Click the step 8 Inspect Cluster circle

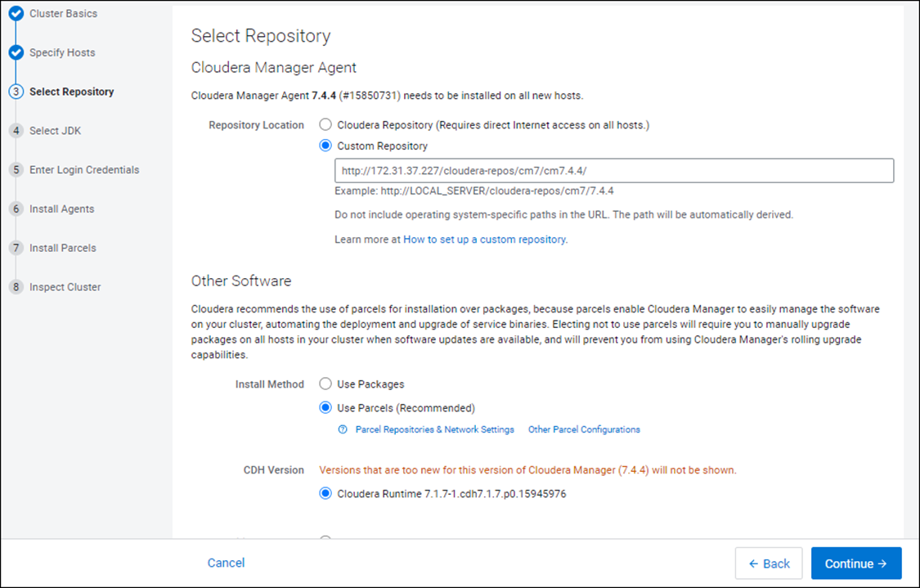(16, 287)
